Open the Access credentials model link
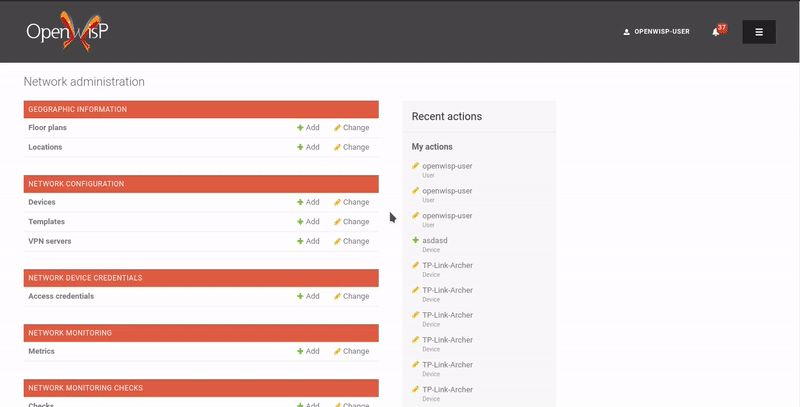This screenshot has width=800, height=407. pyautogui.click(x=61, y=296)
